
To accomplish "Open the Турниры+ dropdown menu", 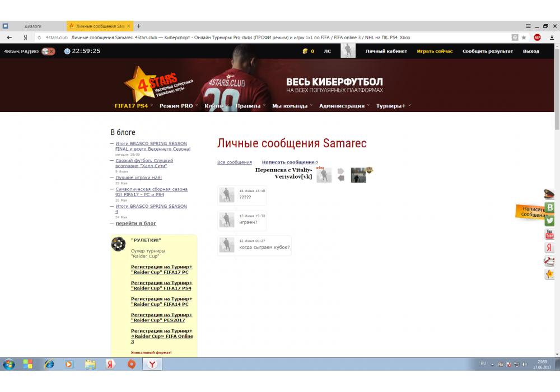I will [393, 106].
